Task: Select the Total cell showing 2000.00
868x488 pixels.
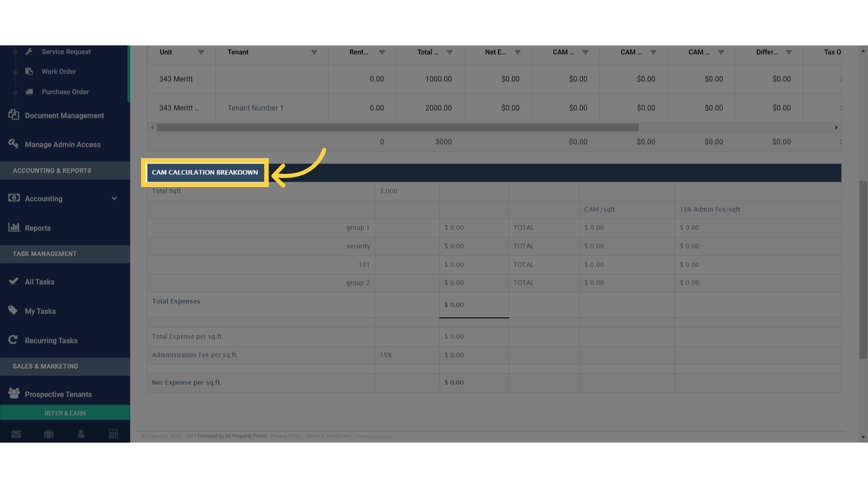Action: click(430, 108)
